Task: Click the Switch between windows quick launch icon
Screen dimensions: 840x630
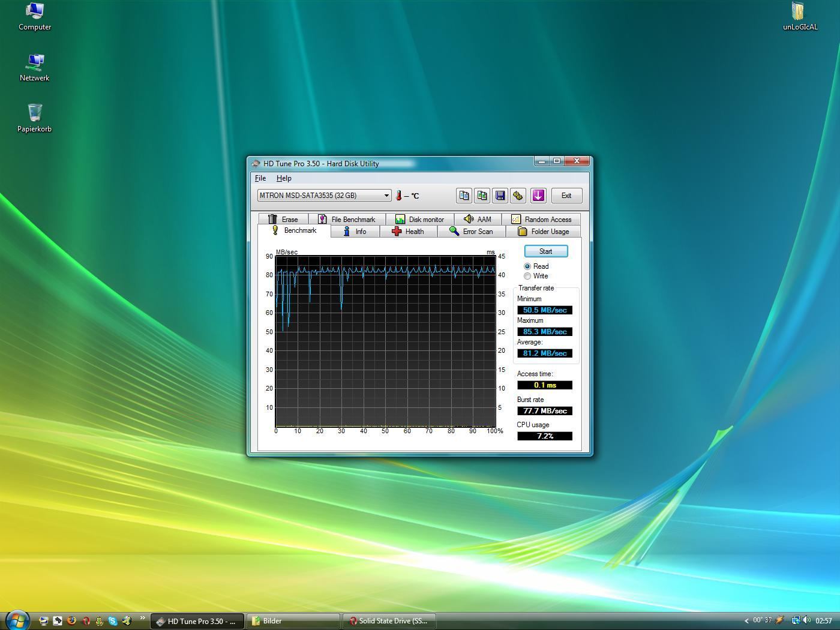Action: click(x=58, y=621)
